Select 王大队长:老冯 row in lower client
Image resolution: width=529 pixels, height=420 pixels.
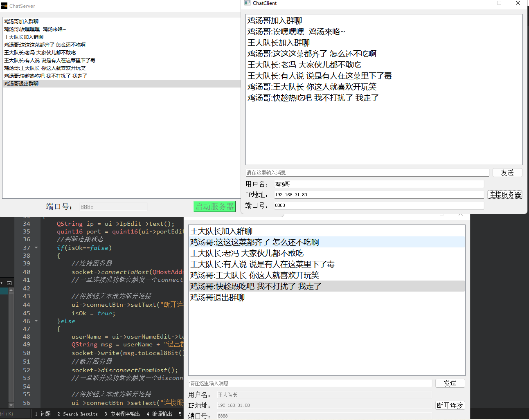(327, 253)
